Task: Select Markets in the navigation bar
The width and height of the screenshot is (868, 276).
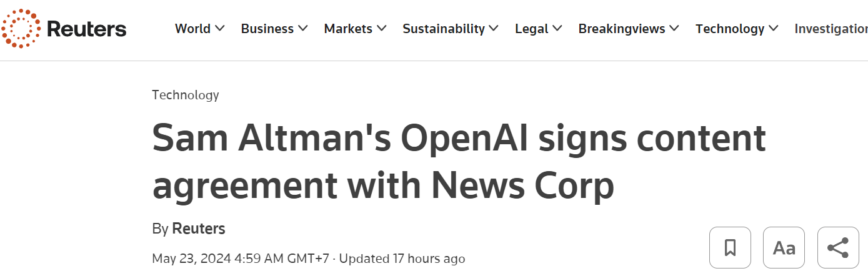Action: (x=348, y=29)
